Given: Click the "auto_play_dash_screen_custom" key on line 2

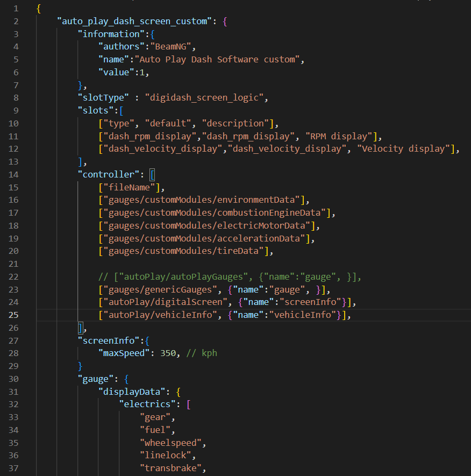Looking at the screenshot, I should coord(134,22).
